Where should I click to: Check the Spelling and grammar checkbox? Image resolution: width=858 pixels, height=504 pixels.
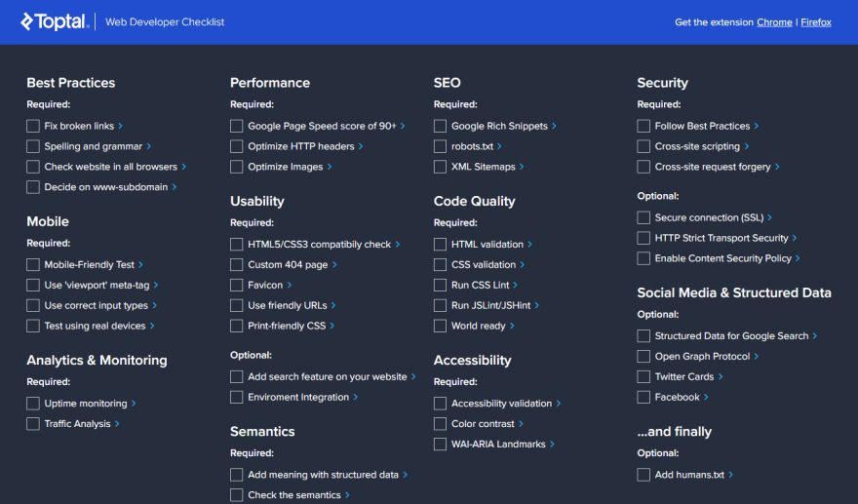[33, 146]
